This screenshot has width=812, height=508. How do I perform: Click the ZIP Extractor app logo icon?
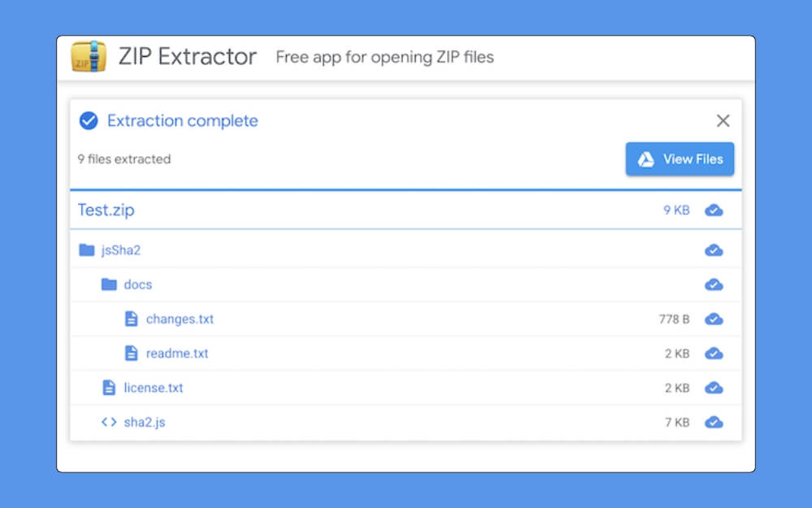click(x=89, y=57)
